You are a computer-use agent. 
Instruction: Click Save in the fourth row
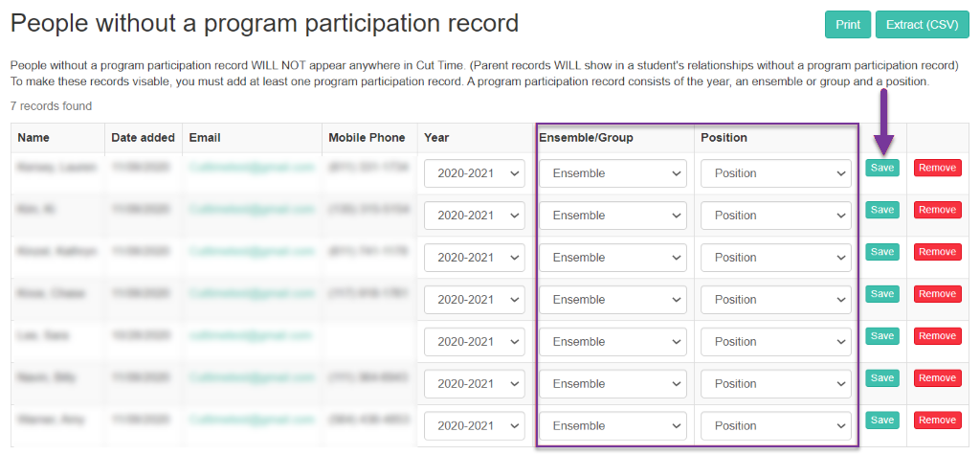[x=881, y=293]
